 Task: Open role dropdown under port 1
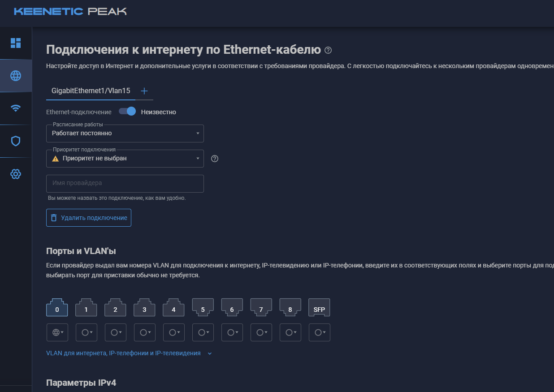pyautogui.click(x=86, y=332)
